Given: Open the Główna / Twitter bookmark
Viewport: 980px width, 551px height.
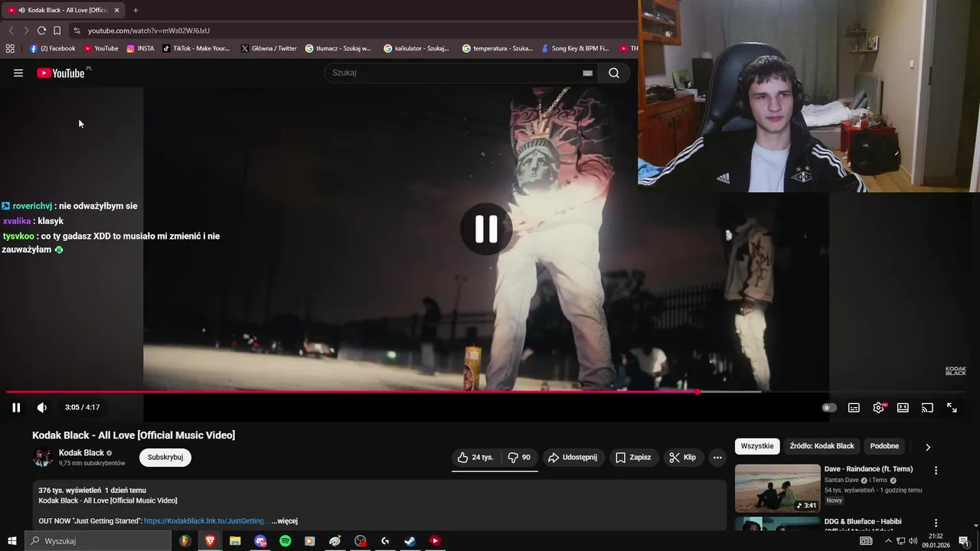Looking at the screenshot, I should 269,48.
